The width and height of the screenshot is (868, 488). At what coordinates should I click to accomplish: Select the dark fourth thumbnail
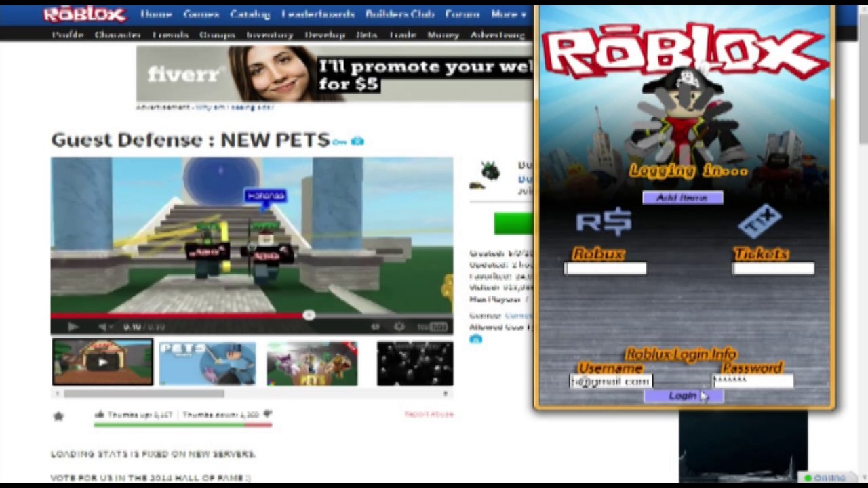pyautogui.click(x=414, y=364)
